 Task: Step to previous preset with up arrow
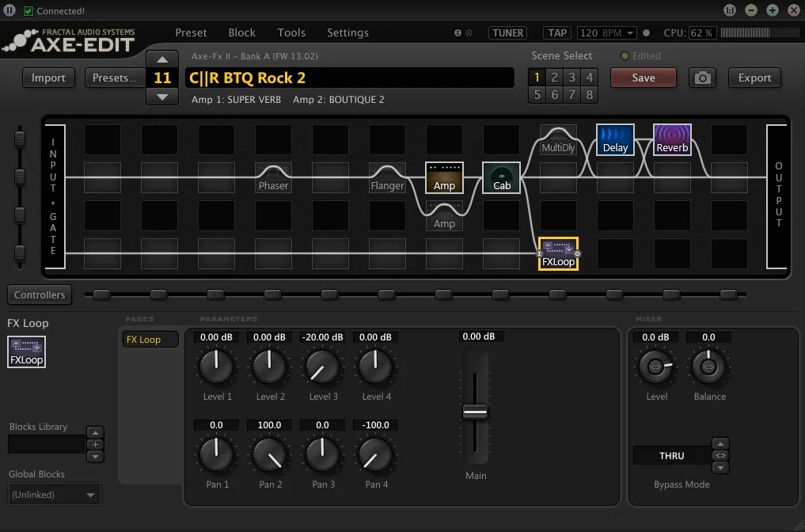coord(162,59)
